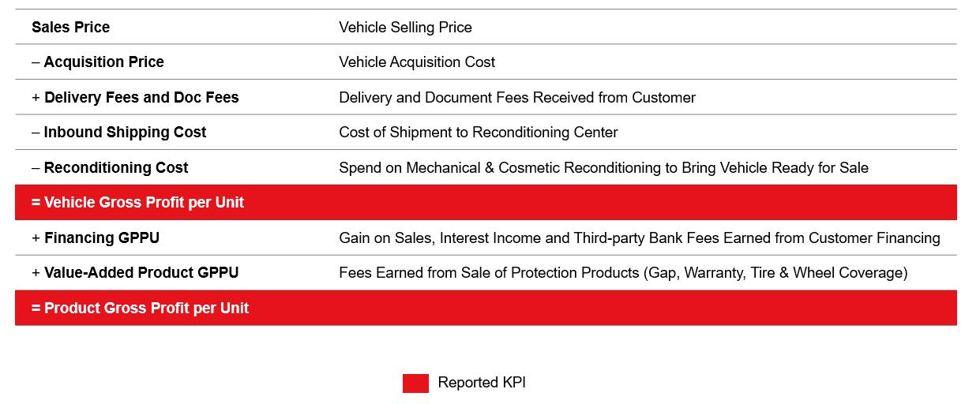Select the Vehicle Acquisition Cost description
This screenshot has width=980, height=404.
click(x=417, y=62)
